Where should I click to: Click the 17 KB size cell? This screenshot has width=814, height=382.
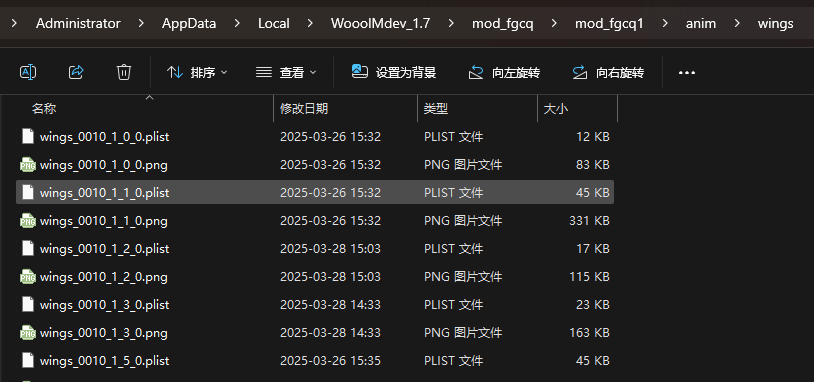[592, 249]
